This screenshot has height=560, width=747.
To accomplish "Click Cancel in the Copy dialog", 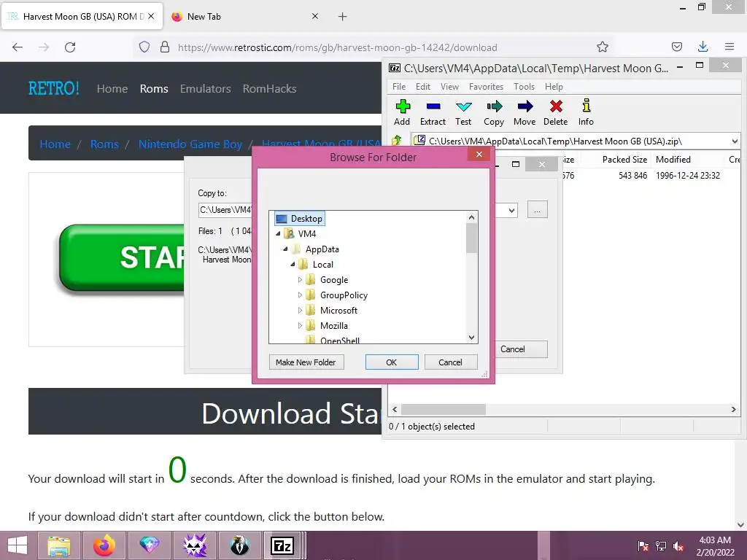I will 521,349.
